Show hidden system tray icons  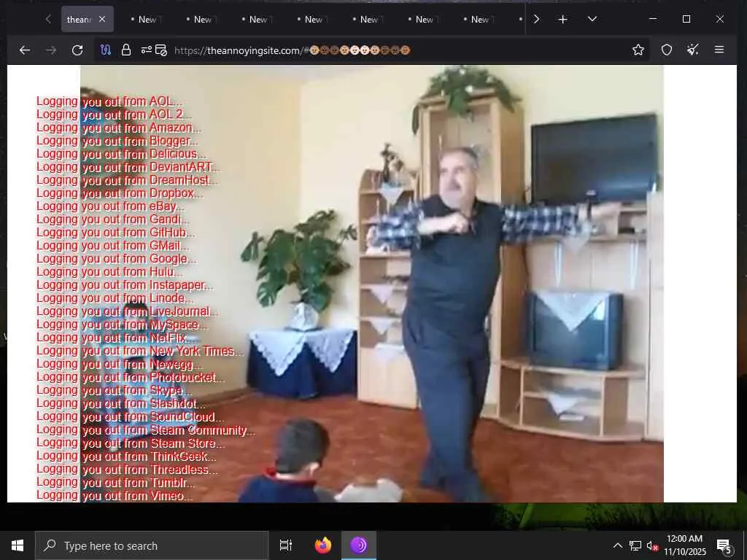tap(617, 545)
